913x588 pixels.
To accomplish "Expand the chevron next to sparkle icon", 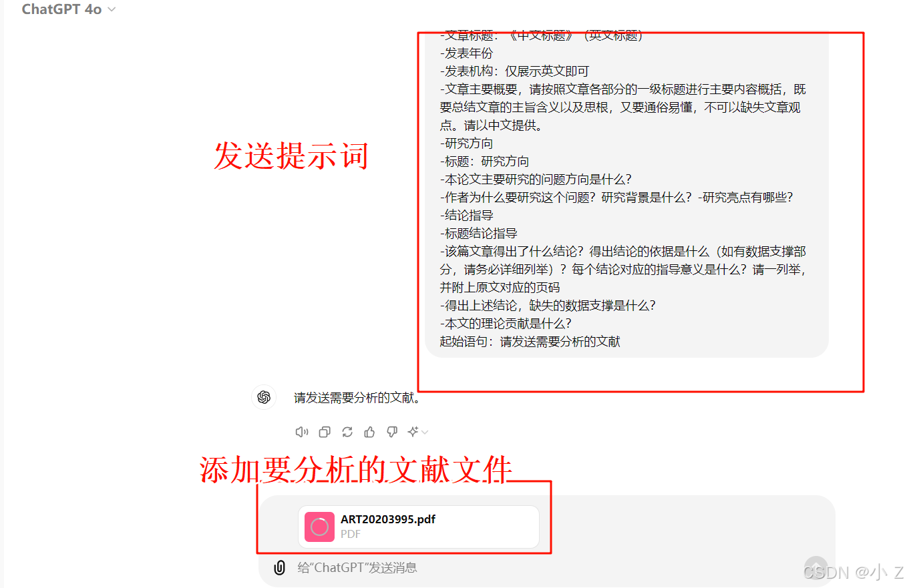I will click(x=425, y=432).
